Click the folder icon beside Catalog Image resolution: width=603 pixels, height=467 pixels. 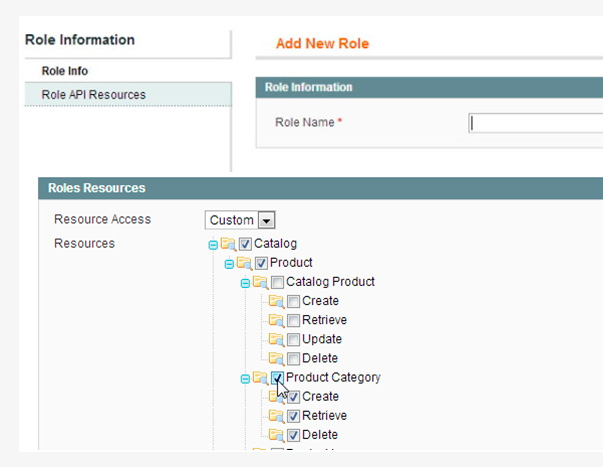pos(228,244)
